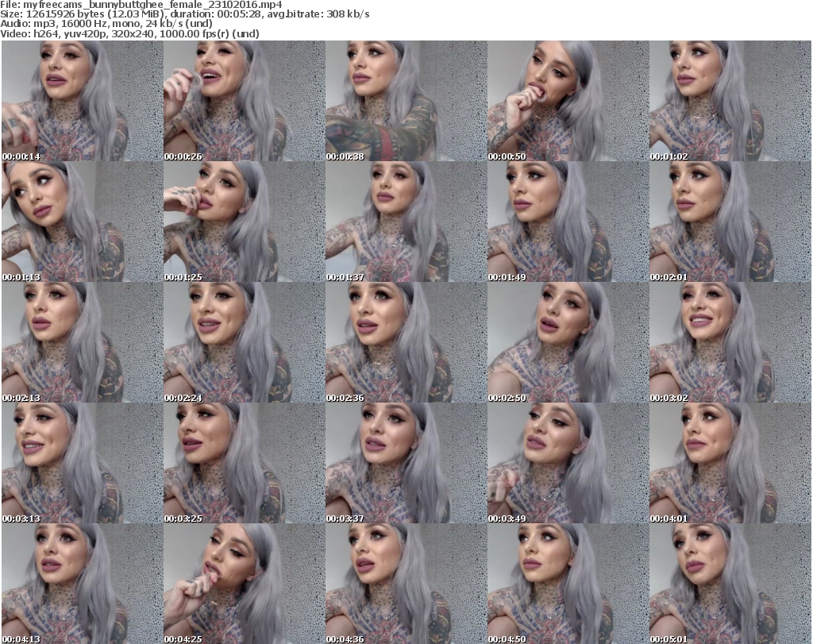Click the 'File:' name header line
This screenshot has width=813, height=644.
[x=141, y=5]
